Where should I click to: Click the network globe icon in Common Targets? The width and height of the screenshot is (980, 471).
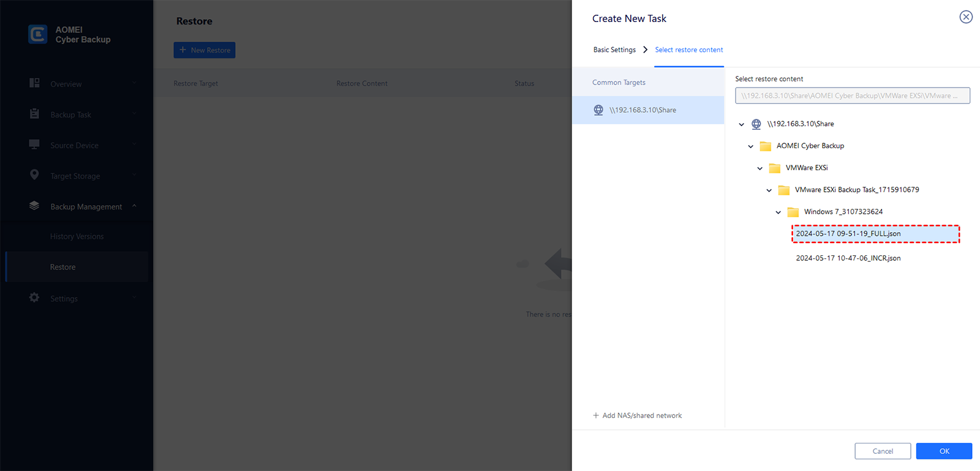[x=598, y=110]
